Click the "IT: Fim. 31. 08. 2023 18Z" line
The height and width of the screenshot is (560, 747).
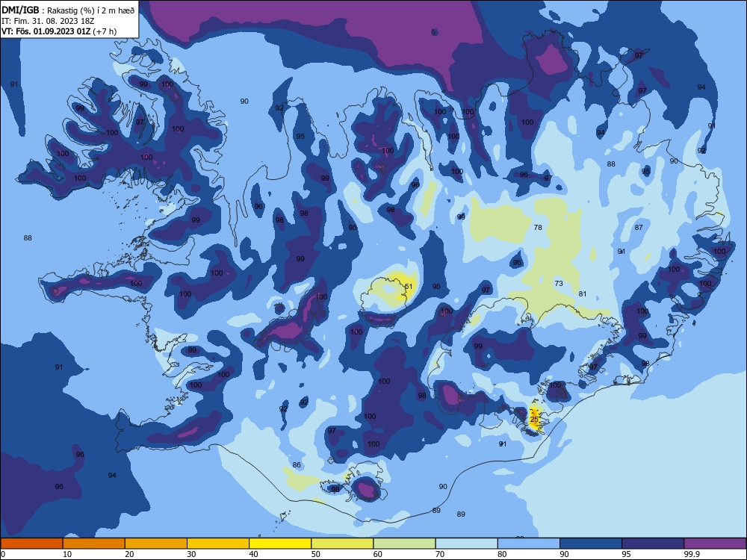click(x=48, y=21)
